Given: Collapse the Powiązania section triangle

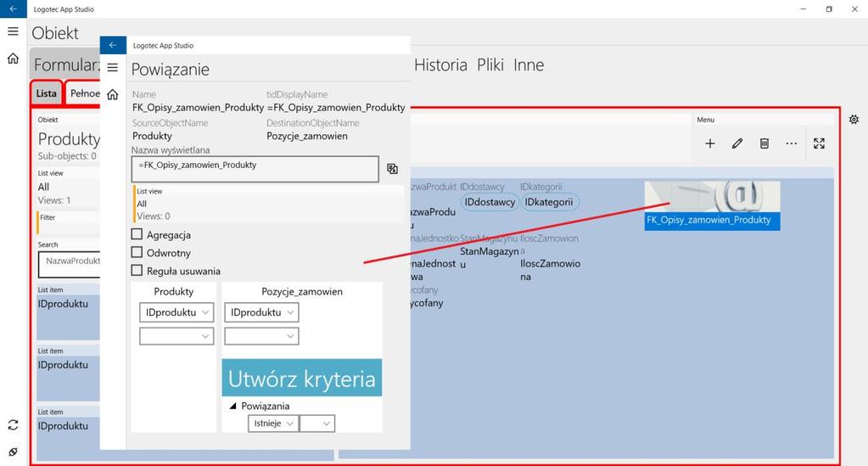Looking at the screenshot, I should click(233, 406).
